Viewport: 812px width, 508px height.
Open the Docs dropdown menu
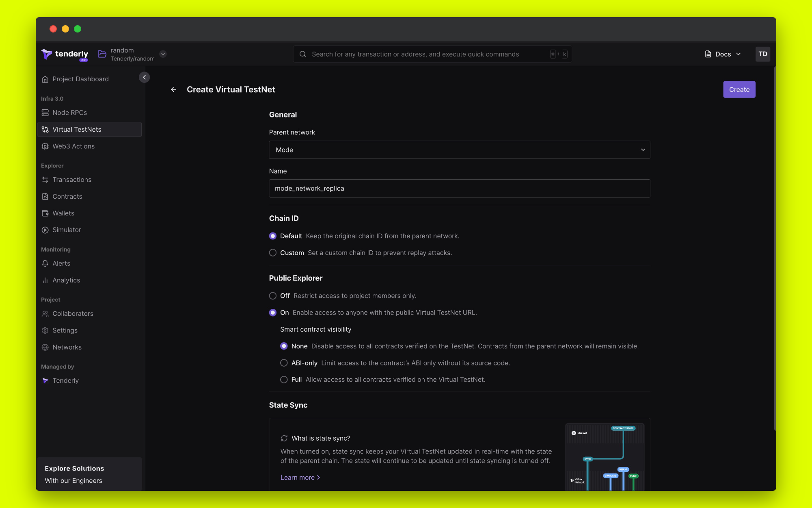pyautogui.click(x=723, y=54)
